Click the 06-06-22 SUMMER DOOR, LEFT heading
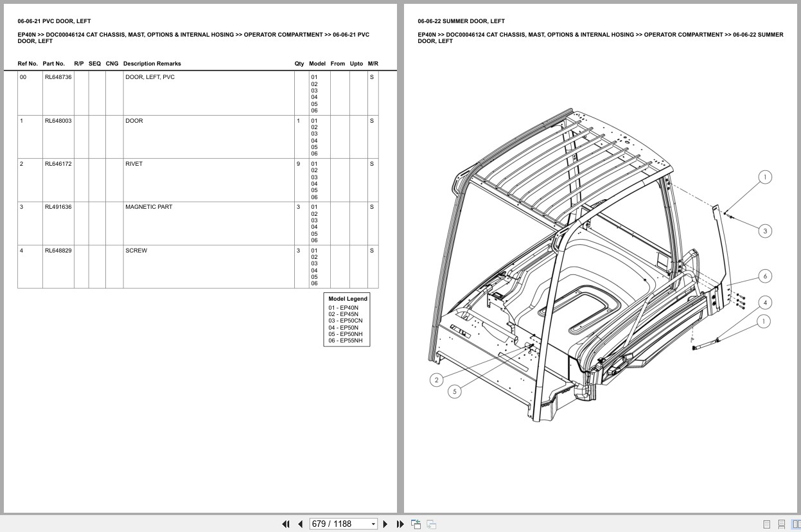Image resolution: width=801 pixels, height=532 pixels. (x=461, y=21)
